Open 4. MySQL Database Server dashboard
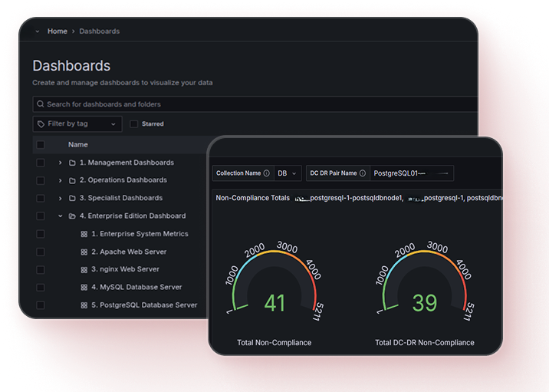The image size is (549, 392). click(x=136, y=287)
